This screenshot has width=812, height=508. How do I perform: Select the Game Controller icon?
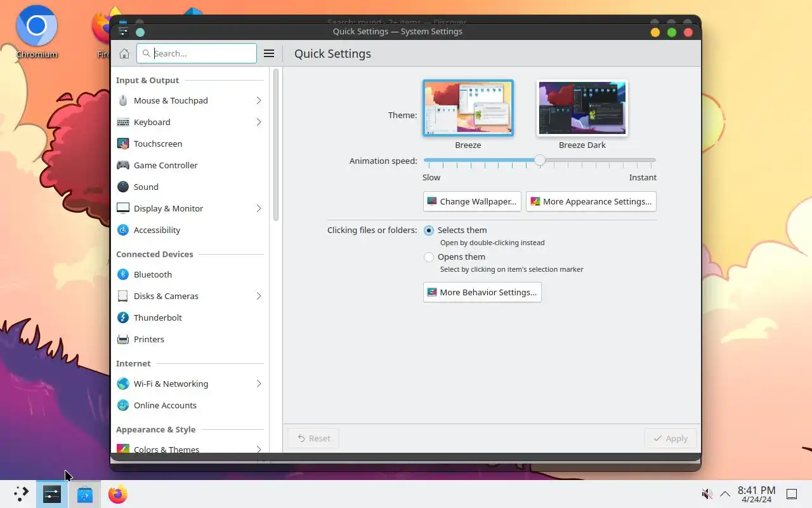pos(123,165)
